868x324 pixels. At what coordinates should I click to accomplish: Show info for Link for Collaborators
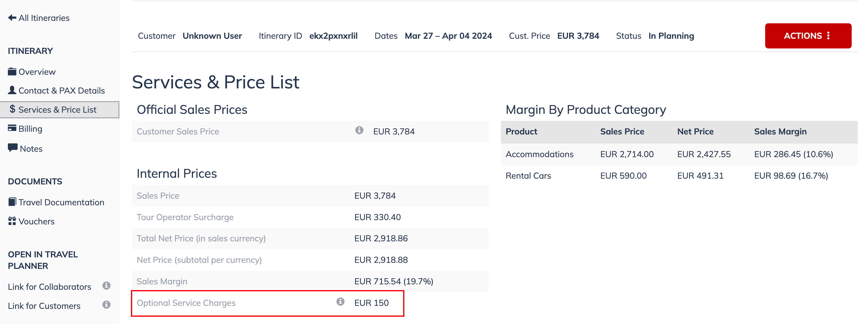click(x=106, y=286)
